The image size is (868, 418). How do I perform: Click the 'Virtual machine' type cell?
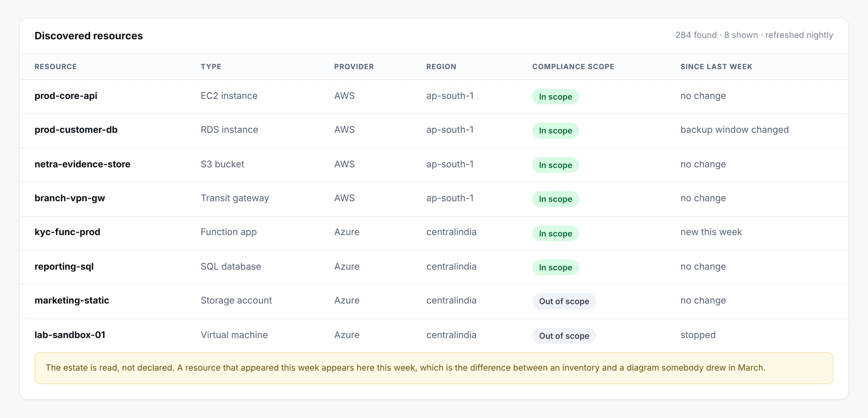pyautogui.click(x=234, y=335)
